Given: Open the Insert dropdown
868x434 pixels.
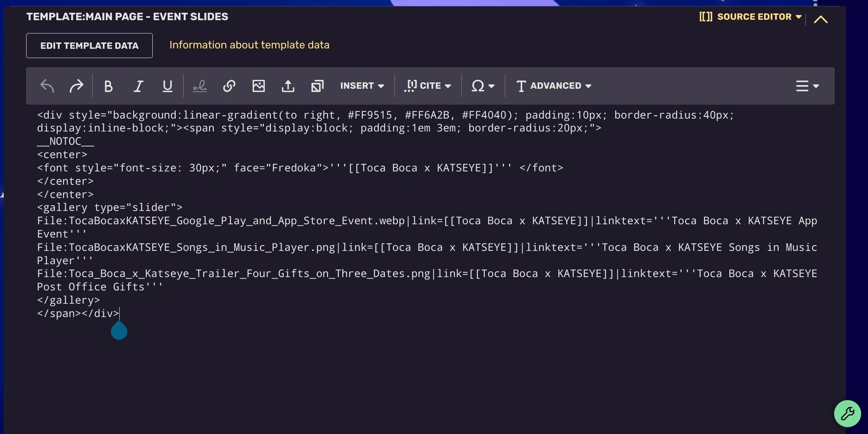Looking at the screenshot, I should (x=362, y=86).
